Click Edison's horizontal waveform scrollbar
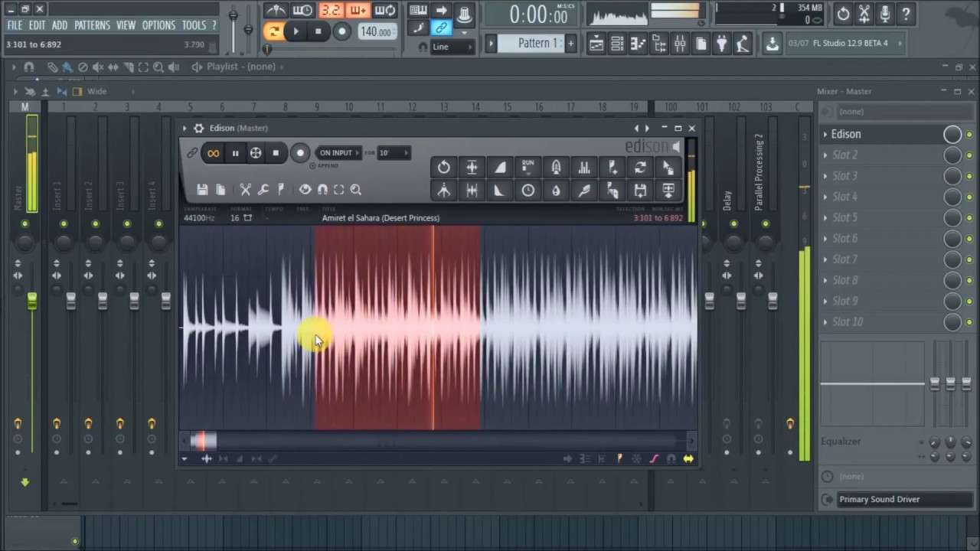The height and width of the screenshot is (551, 980). pos(438,441)
